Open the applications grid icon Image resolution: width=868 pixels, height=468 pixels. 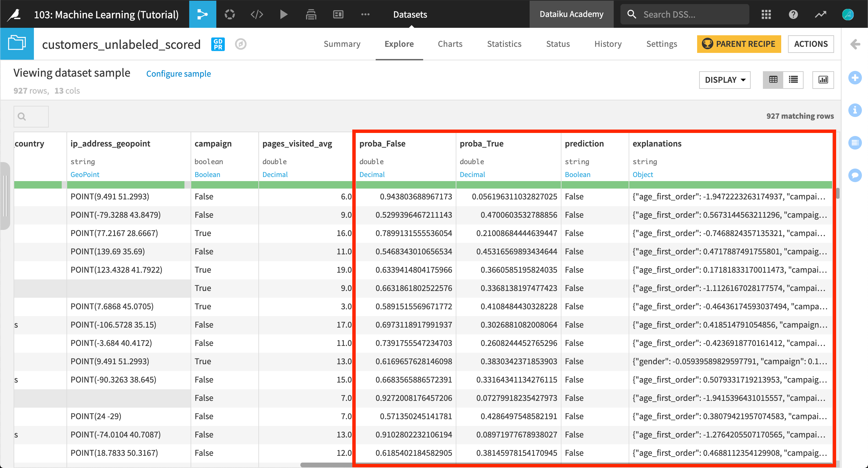click(x=766, y=14)
